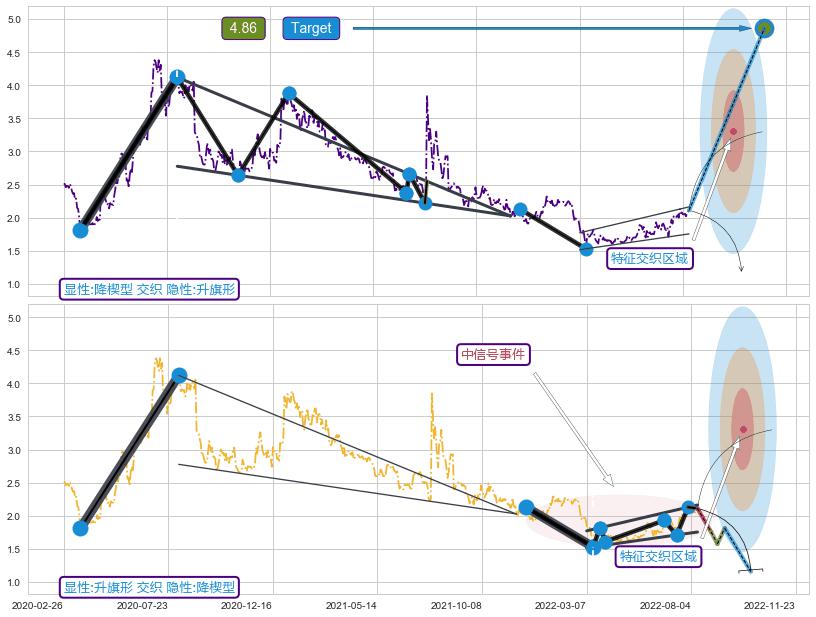Select the 显性:升旗形 交织 隐性:降楔型 label
The image size is (816, 617).
pyautogui.click(x=150, y=587)
